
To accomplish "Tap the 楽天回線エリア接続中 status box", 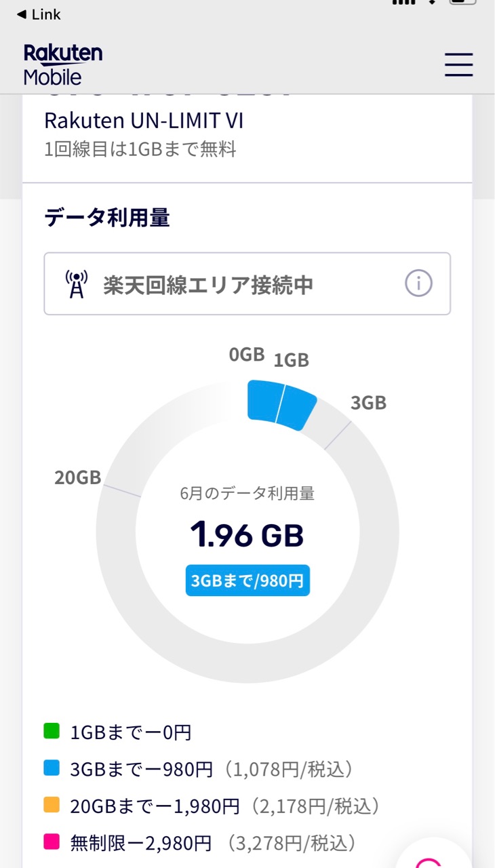I will [x=248, y=284].
